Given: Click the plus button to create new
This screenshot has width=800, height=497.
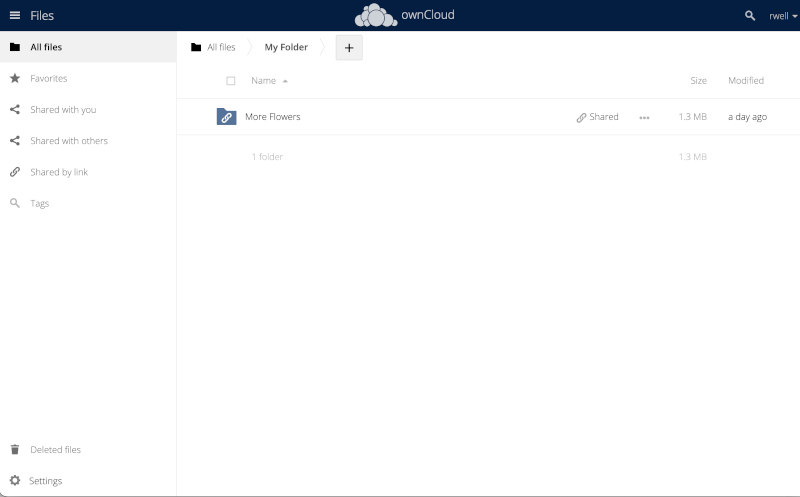Looking at the screenshot, I should tap(349, 47).
